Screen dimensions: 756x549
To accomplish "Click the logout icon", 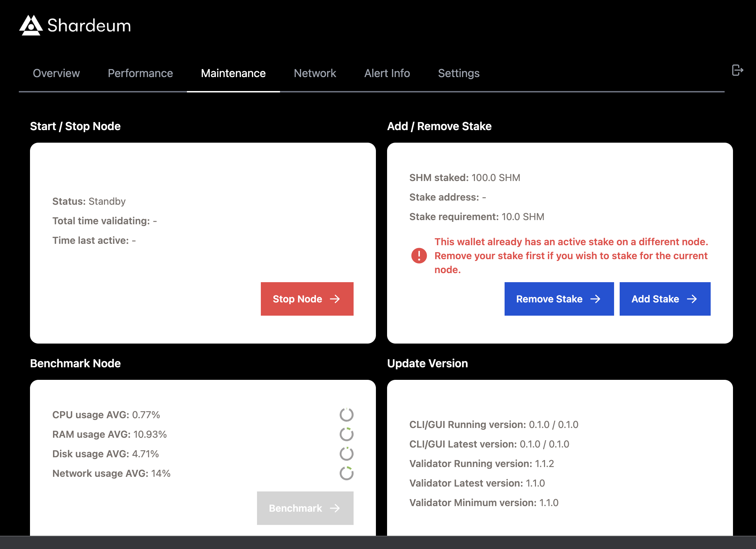I will tap(737, 71).
